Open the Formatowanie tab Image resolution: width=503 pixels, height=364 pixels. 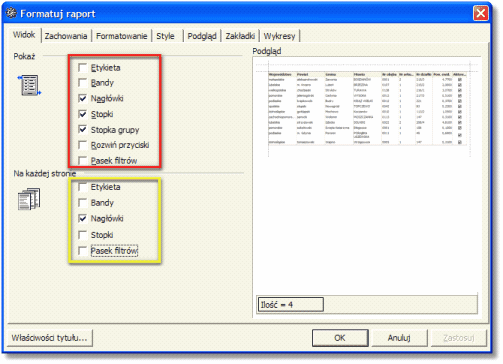click(x=122, y=36)
